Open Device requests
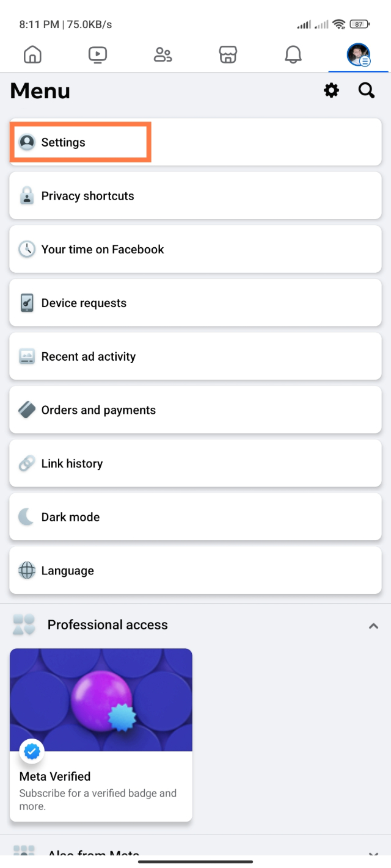 pos(195,303)
